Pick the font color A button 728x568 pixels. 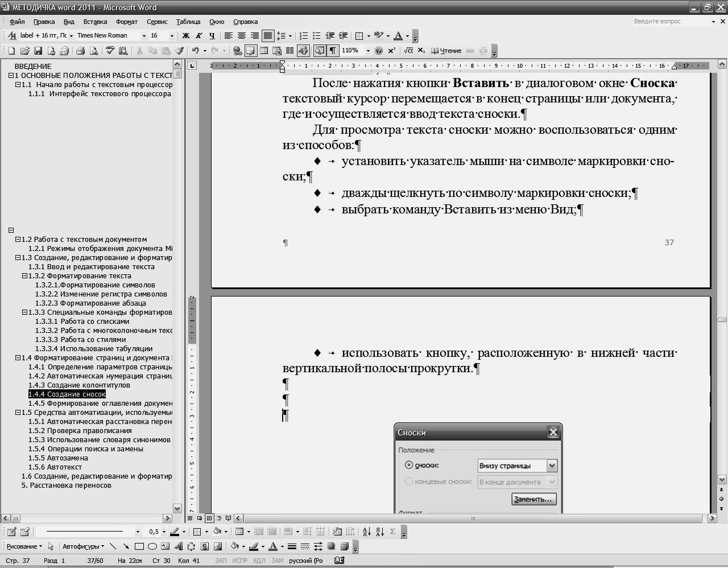(398, 36)
